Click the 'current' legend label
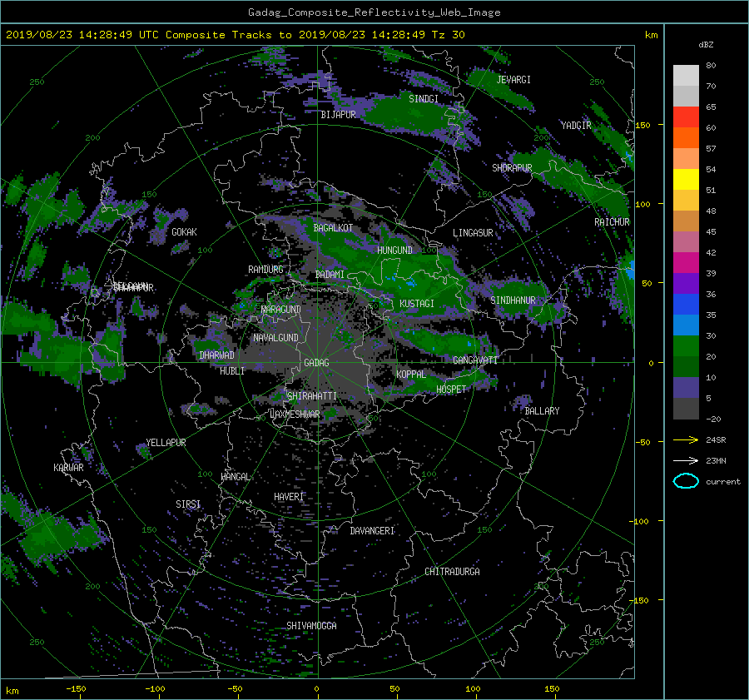 click(722, 482)
